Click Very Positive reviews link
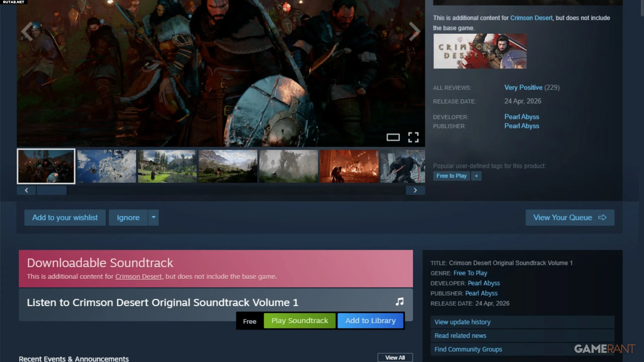 coord(523,88)
